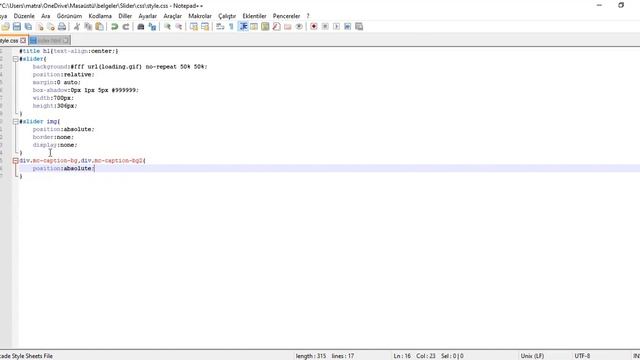The image size is (640, 360).
Task: Collapse the div.mc-caption-bg fold marker
Action: coord(16,161)
